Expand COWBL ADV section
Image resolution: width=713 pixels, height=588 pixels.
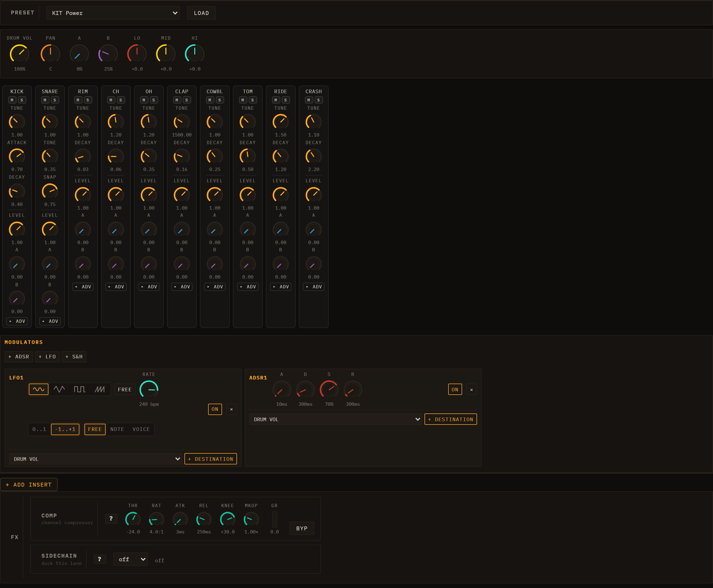coord(215,287)
